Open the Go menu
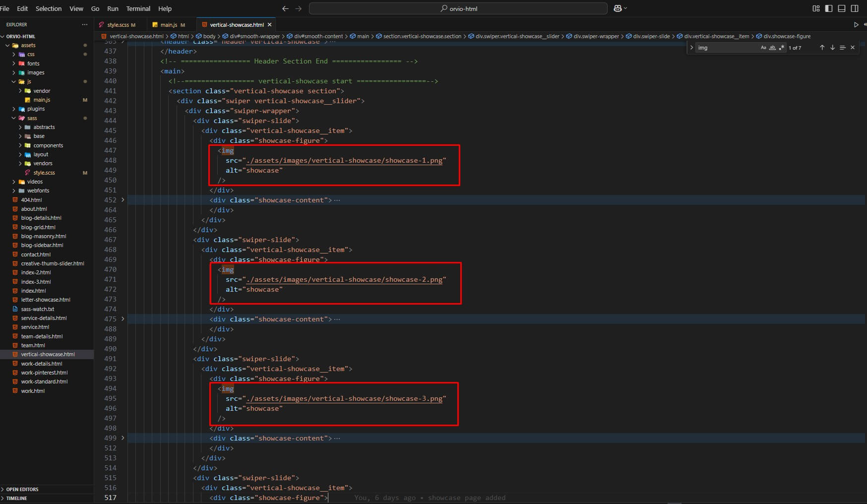Screen dimensions: 867x504 tap(95, 8)
